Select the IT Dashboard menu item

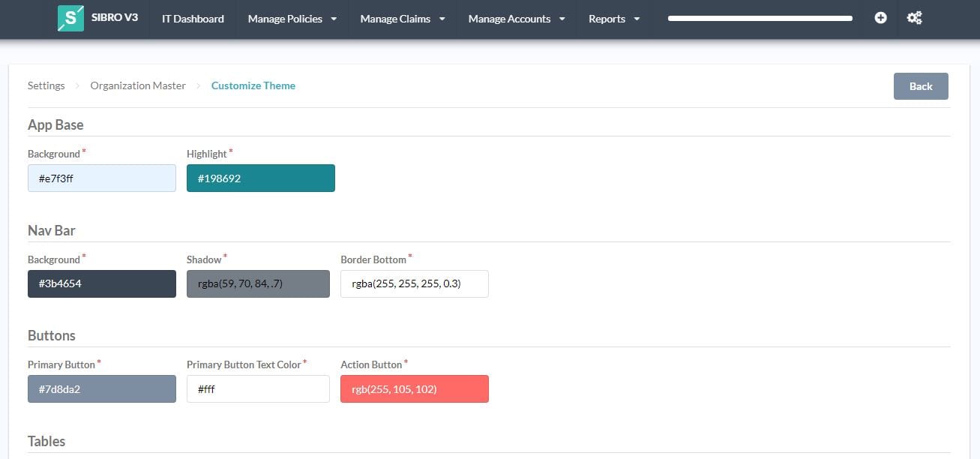coord(192,19)
